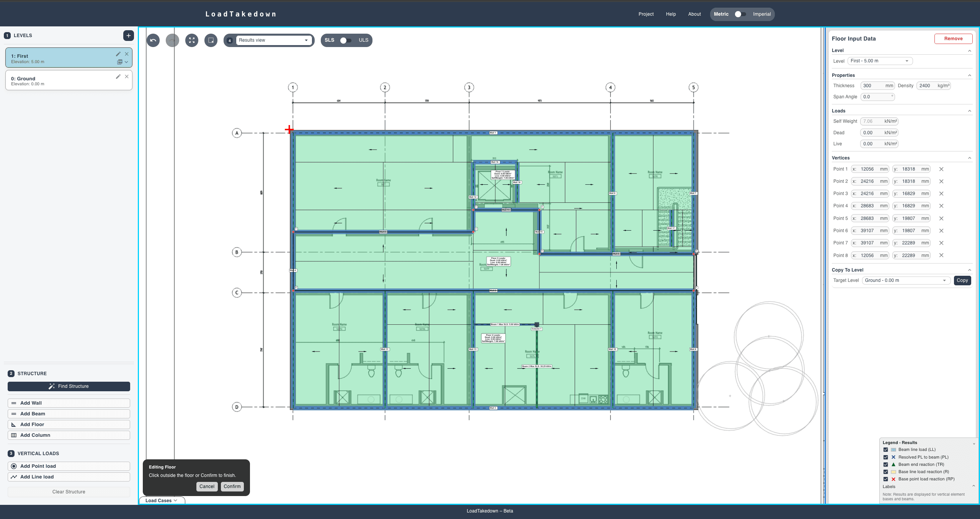Click Confirm in Editing Floor dialog
Image resolution: width=980 pixels, height=519 pixels.
click(232, 486)
